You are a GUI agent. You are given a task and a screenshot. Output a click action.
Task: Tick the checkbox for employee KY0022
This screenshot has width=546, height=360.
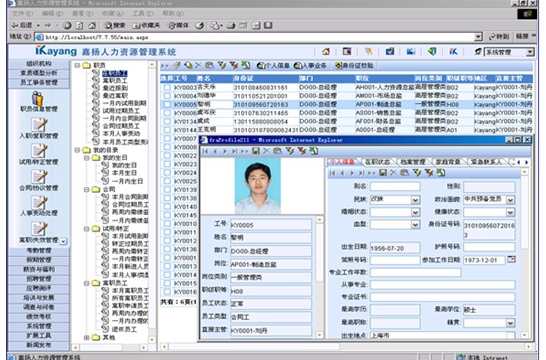click(167, 155)
